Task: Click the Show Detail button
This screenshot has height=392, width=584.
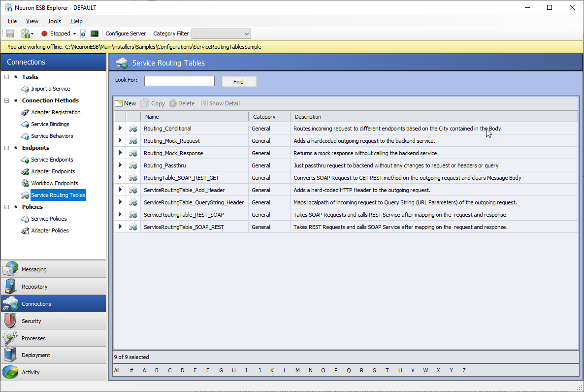Action: pos(221,103)
